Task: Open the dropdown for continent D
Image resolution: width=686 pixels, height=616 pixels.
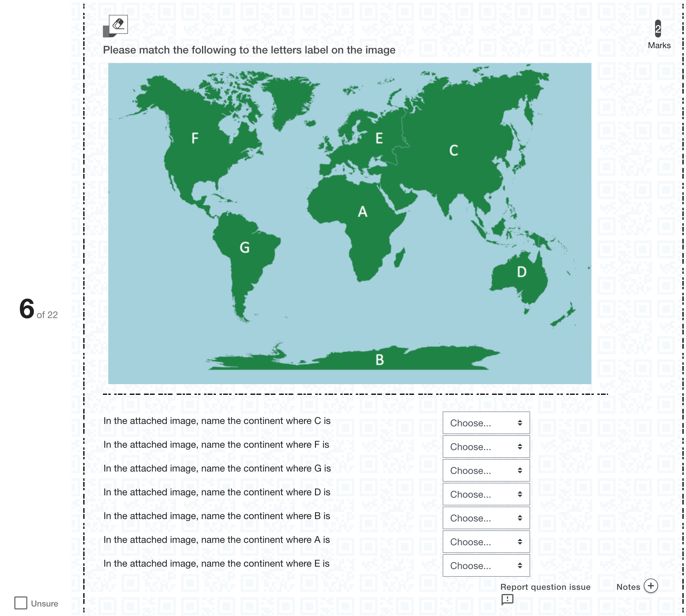Action: point(486,494)
